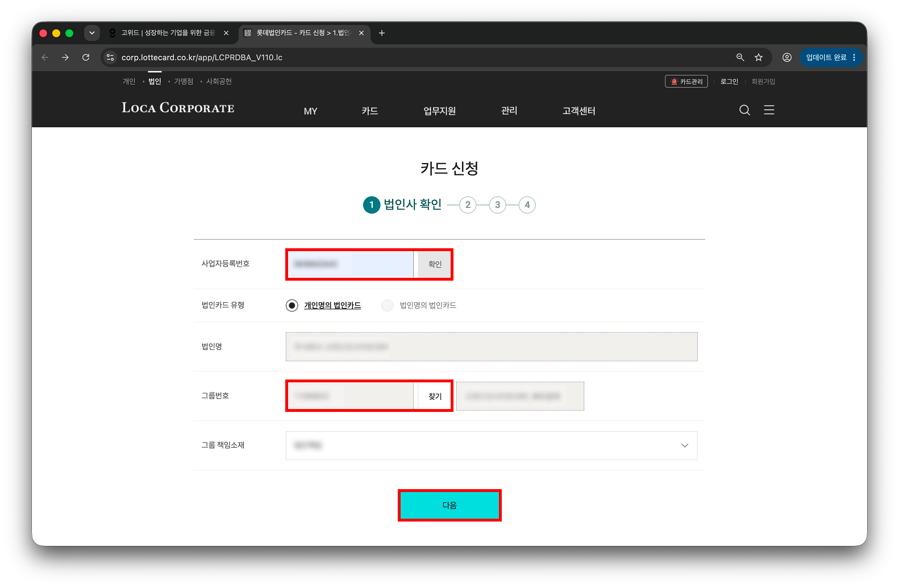Screen dimensions: 899x588
Task: Open the tab search dropdown arrow
Action: tap(92, 33)
